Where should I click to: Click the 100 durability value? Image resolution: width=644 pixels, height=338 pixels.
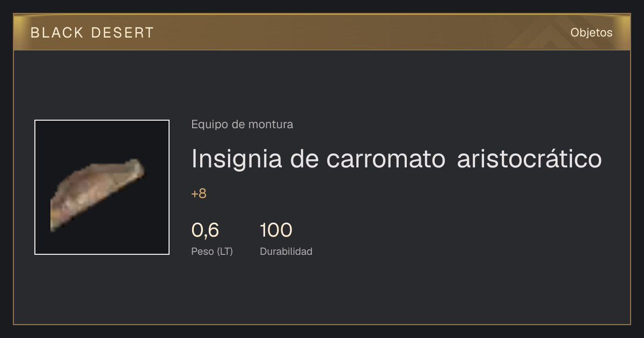click(276, 230)
